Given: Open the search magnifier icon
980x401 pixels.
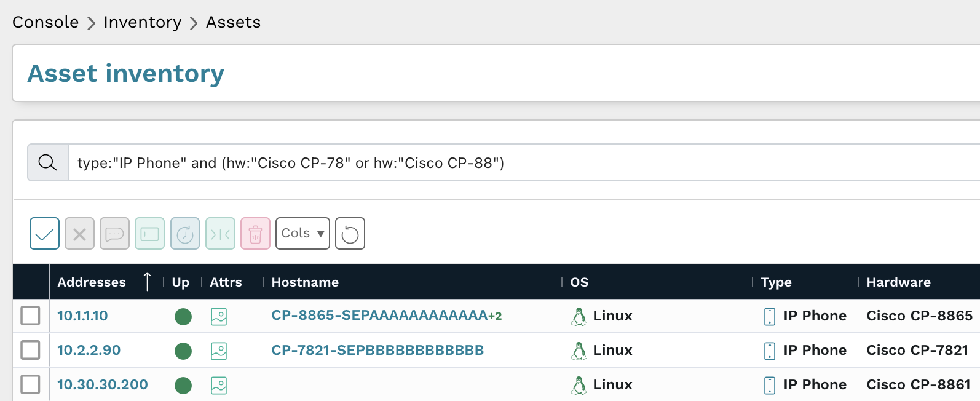Looking at the screenshot, I should click(x=47, y=162).
